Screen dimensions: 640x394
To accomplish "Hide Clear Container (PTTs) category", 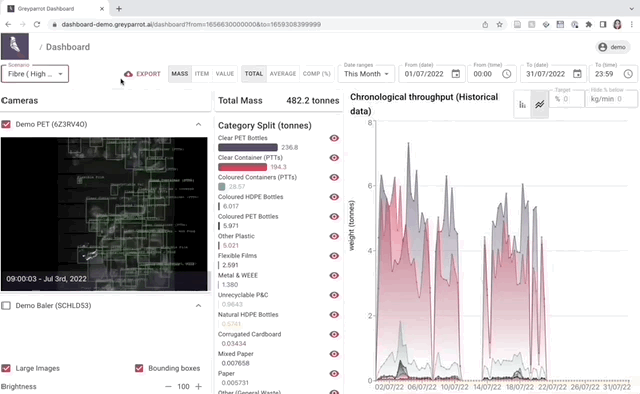I will 334,158.
